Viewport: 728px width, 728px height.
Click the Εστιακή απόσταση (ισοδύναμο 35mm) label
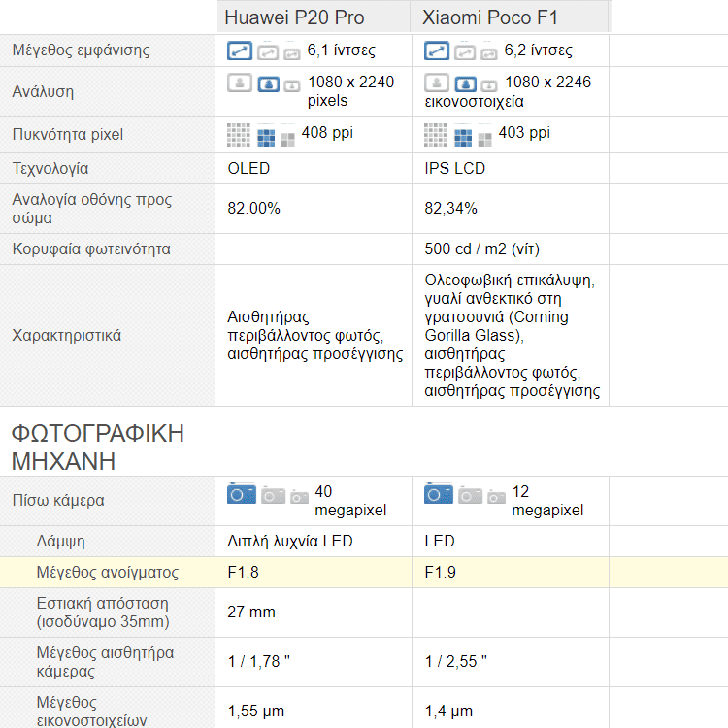click(103, 612)
